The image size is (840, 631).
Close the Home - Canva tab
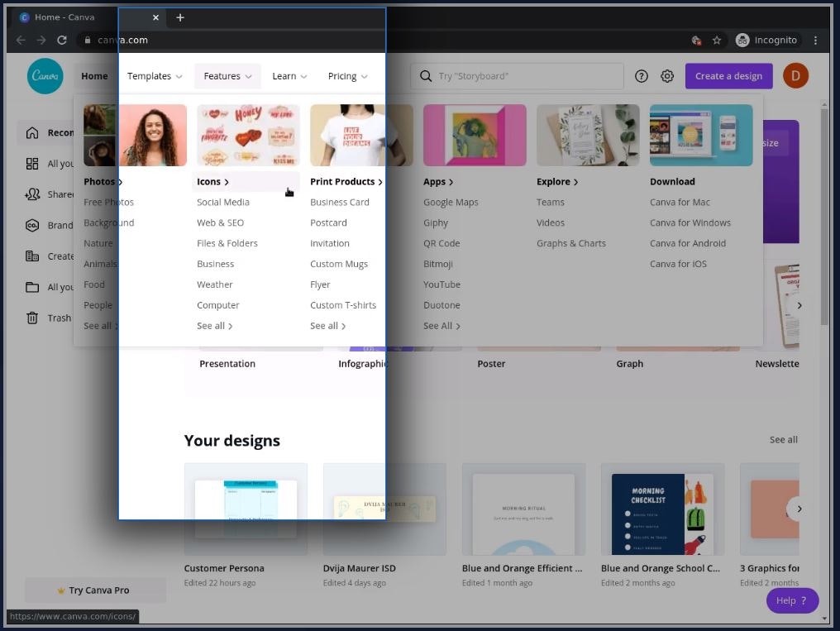click(x=155, y=17)
